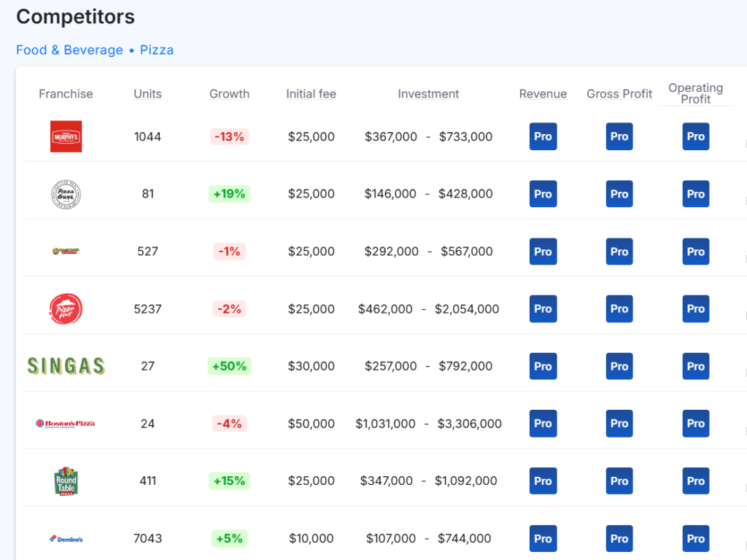Click the Investment column header
Screen dimensions: 747x560
[x=428, y=94]
